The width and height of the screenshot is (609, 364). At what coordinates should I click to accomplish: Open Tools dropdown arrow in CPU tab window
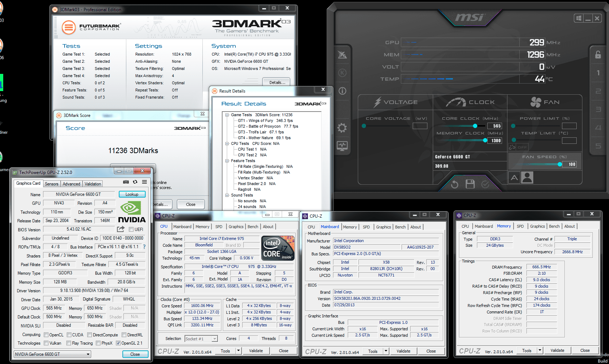(238, 351)
